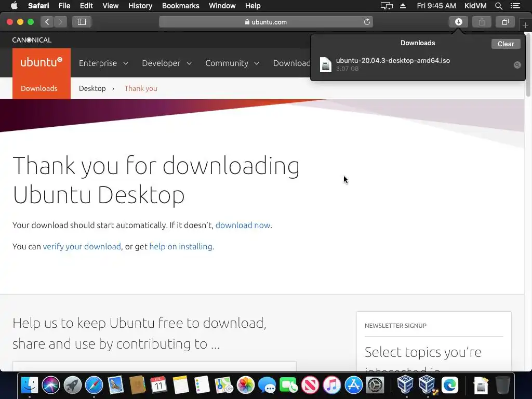Screen dimensions: 532x399
Task: Open the Window menu
Action: pyautogui.click(x=222, y=6)
